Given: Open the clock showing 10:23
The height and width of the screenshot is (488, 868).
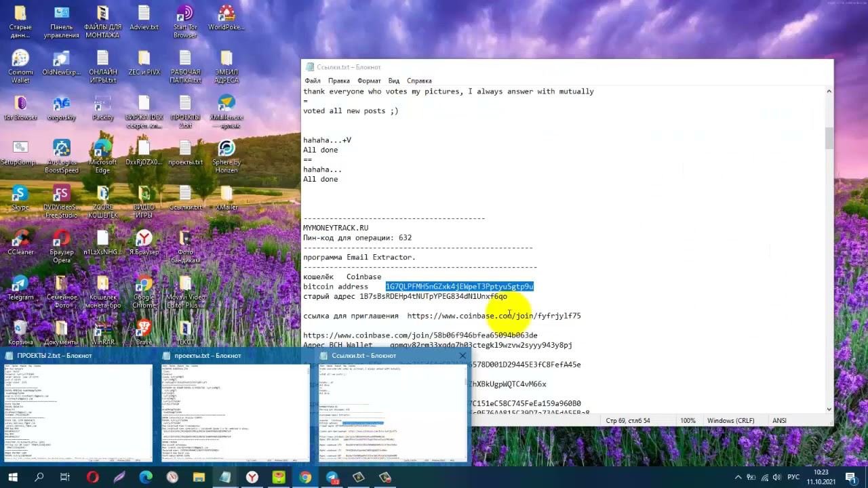Looking at the screenshot, I should (821, 477).
